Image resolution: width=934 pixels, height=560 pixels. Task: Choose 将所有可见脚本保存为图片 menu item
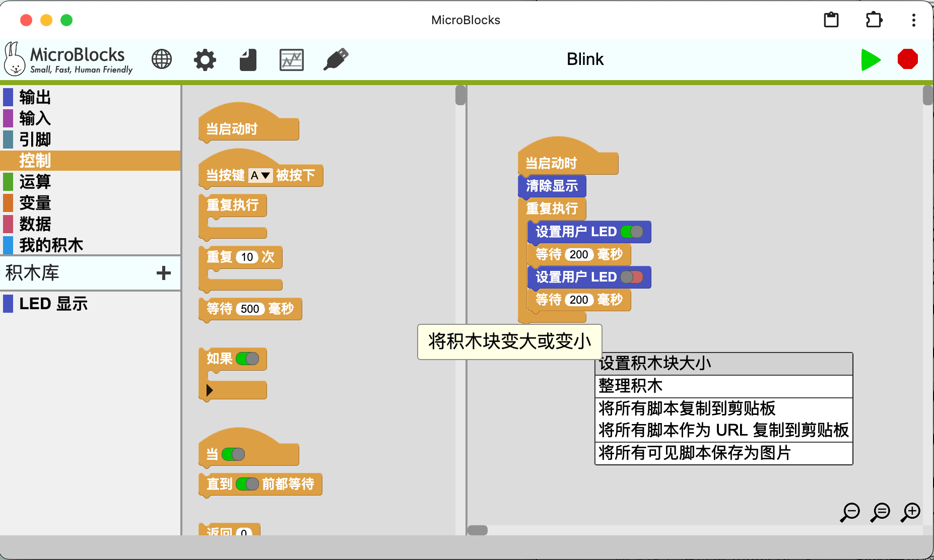click(x=724, y=453)
